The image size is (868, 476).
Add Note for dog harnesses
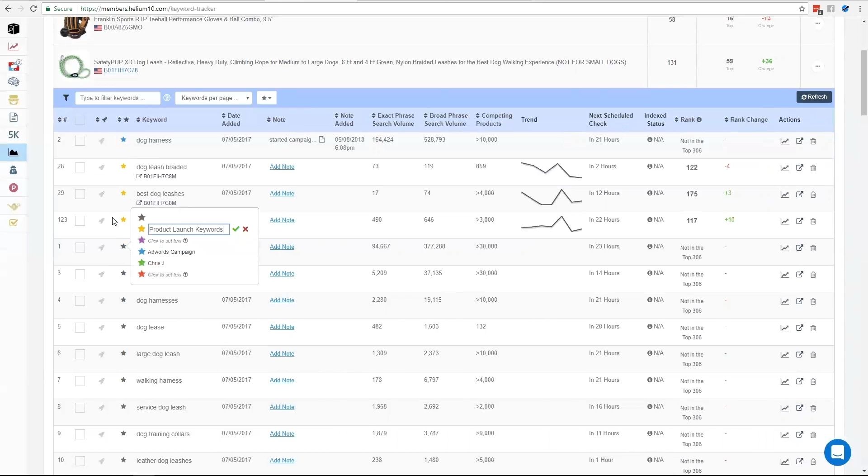click(282, 300)
